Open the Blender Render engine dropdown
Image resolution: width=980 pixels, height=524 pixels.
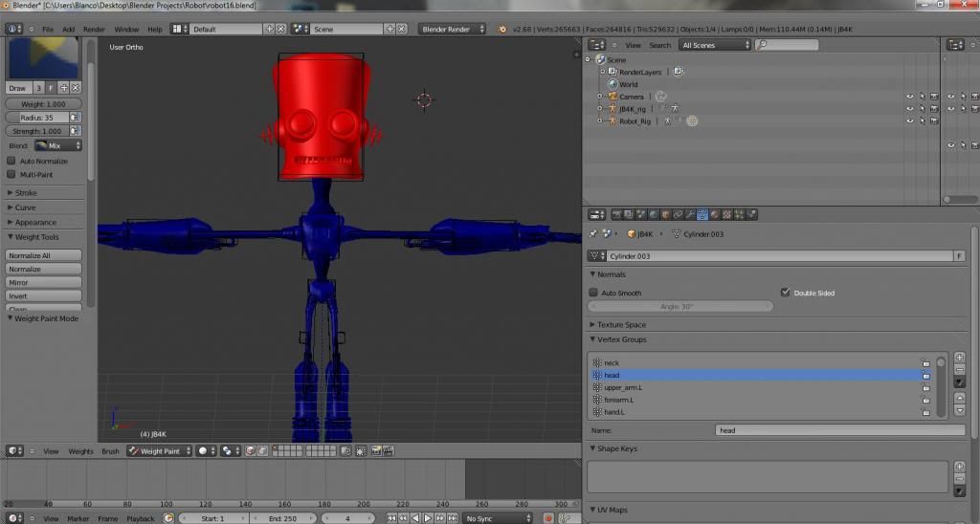(x=452, y=29)
